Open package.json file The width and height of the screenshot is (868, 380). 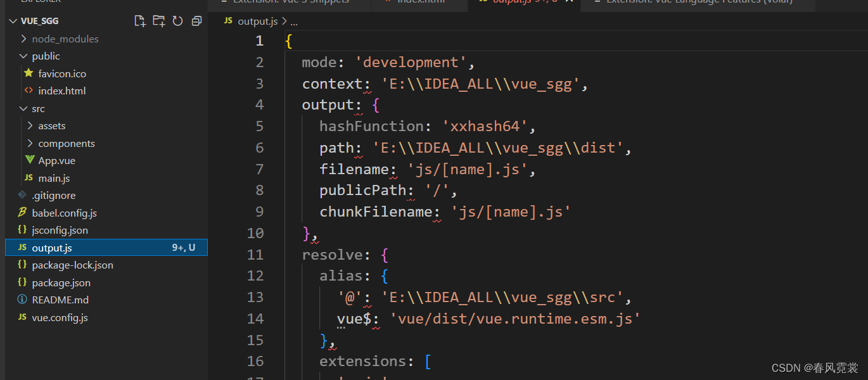coord(61,282)
